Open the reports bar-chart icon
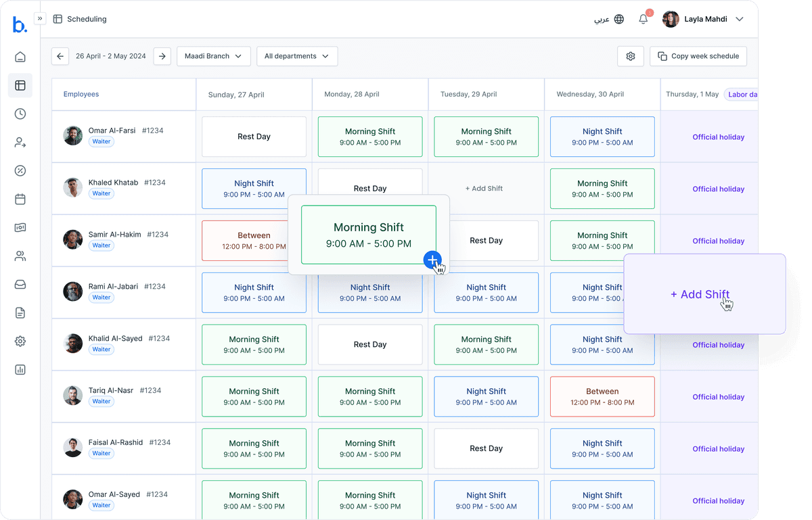 pos(19,369)
